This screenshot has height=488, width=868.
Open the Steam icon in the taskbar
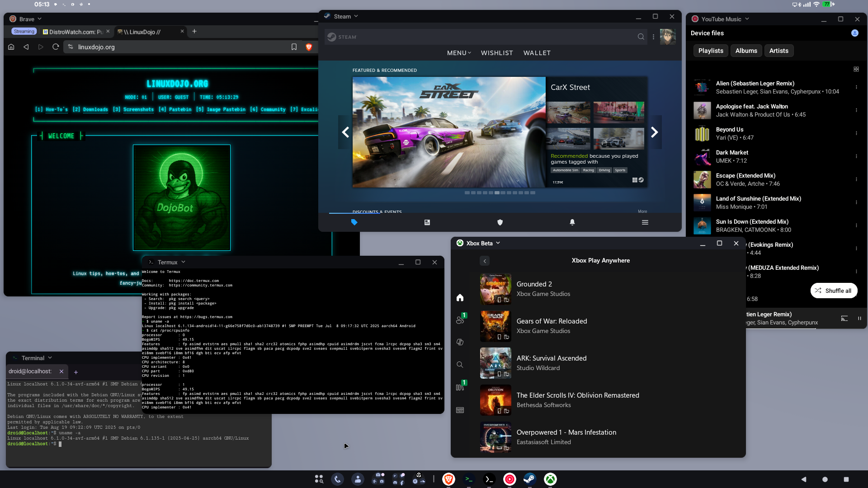tap(529, 479)
